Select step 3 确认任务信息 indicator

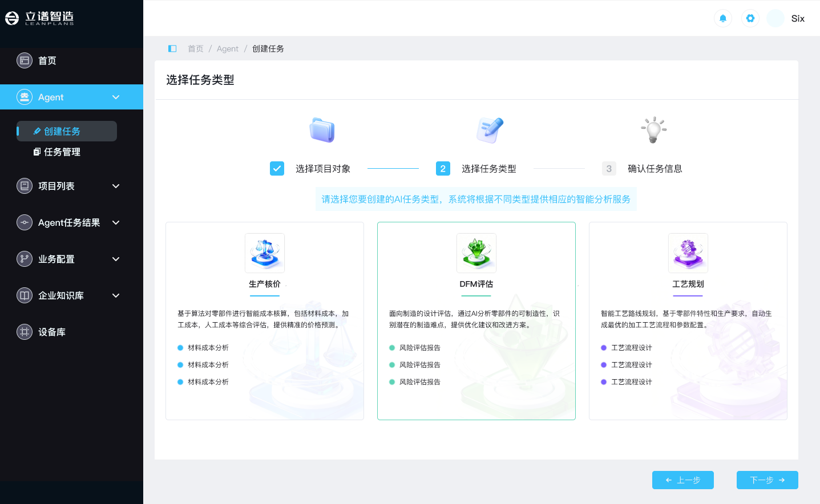point(609,169)
